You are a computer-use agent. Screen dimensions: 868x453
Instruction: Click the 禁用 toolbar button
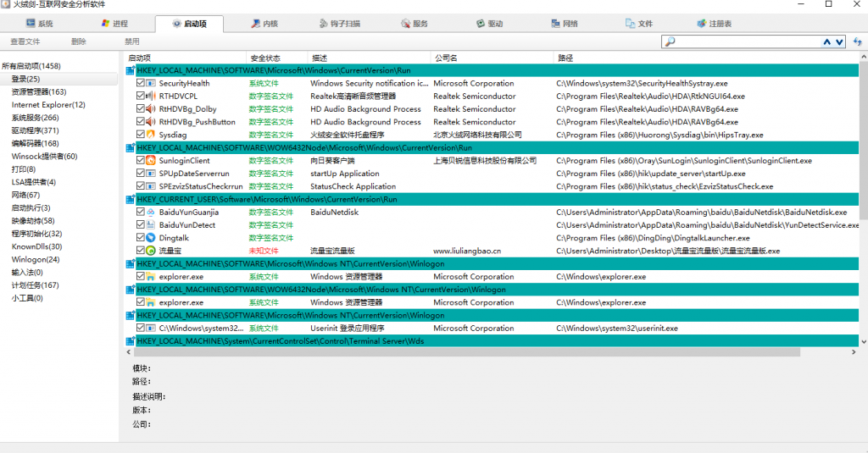tap(131, 41)
